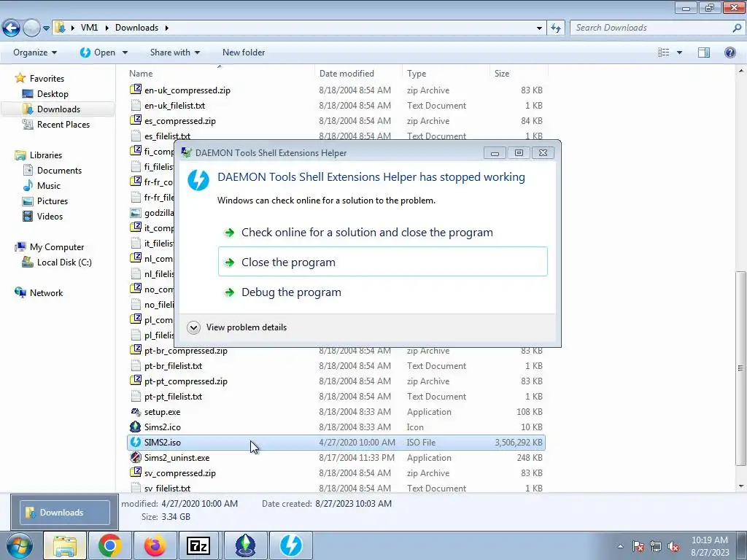Screen dimensions: 747x560
Task: Select en-uk_filelist.txt file
Action: 174,105
